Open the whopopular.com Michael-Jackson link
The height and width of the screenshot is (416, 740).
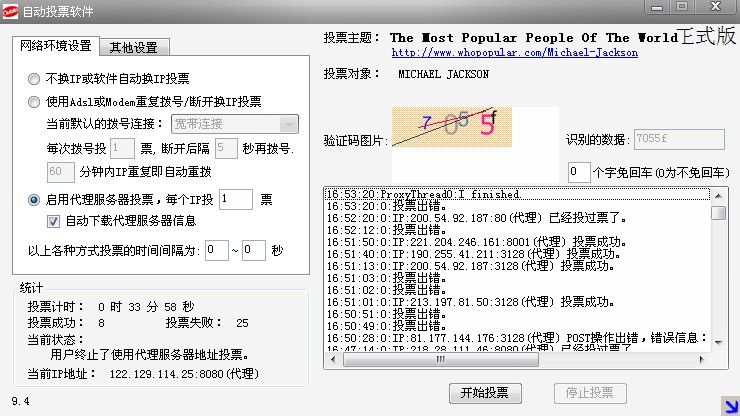(514, 52)
